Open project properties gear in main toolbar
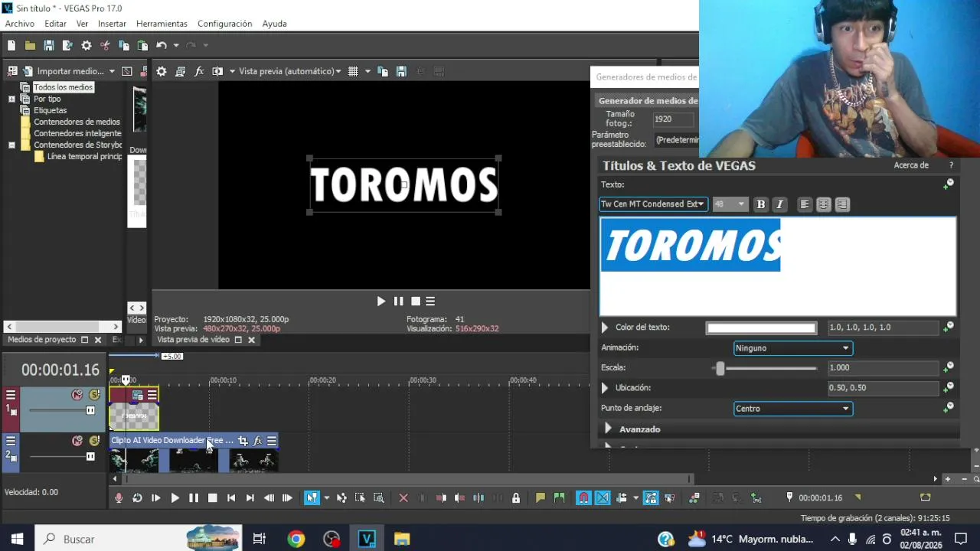The image size is (980, 551). [x=87, y=46]
